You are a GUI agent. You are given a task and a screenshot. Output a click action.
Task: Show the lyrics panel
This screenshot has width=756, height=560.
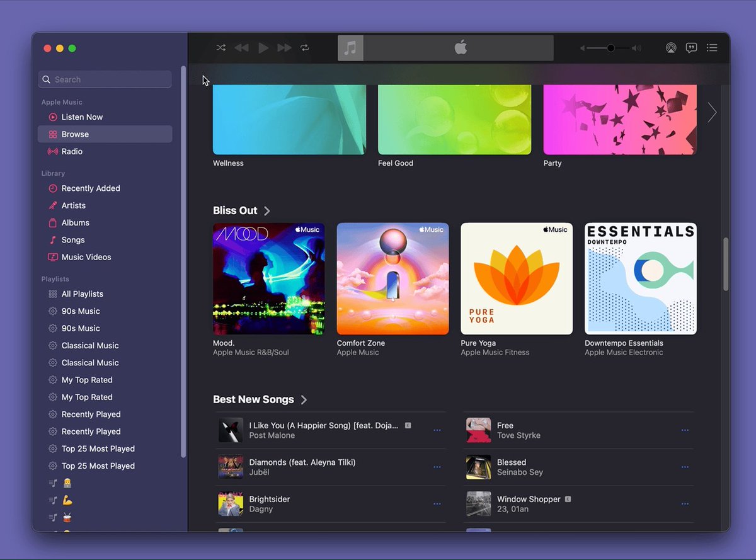tap(691, 48)
